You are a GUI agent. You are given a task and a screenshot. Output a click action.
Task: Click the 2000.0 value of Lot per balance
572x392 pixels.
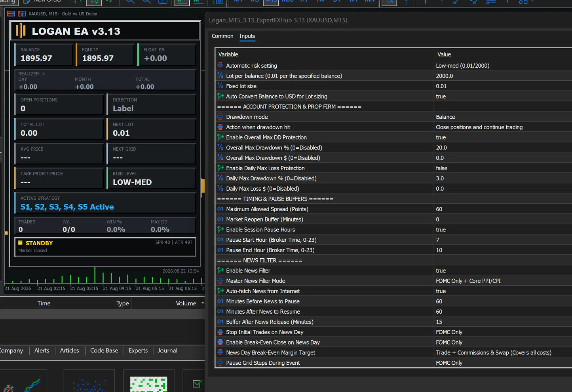click(x=445, y=76)
